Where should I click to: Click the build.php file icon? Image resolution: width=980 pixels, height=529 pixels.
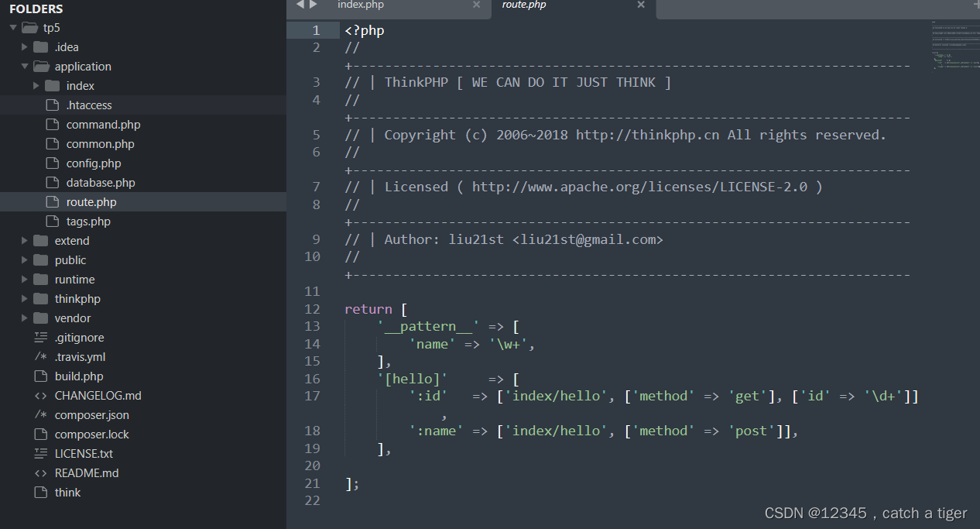40,376
